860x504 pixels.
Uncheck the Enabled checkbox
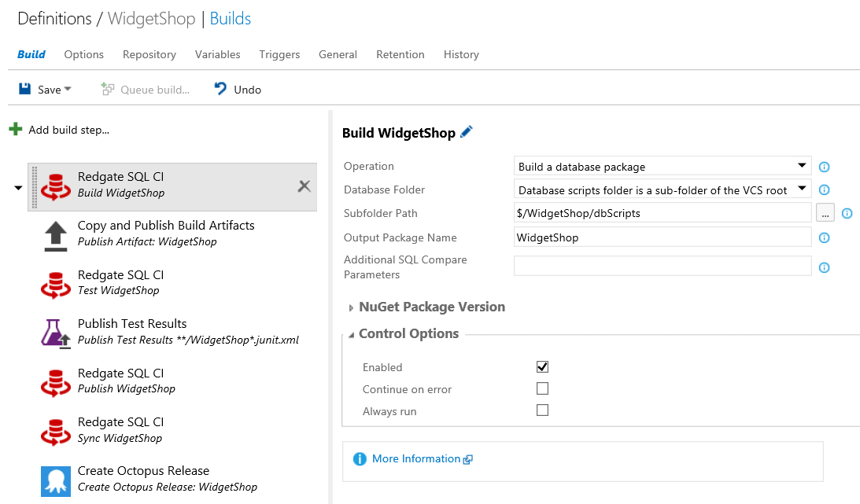pyautogui.click(x=542, y=366)
